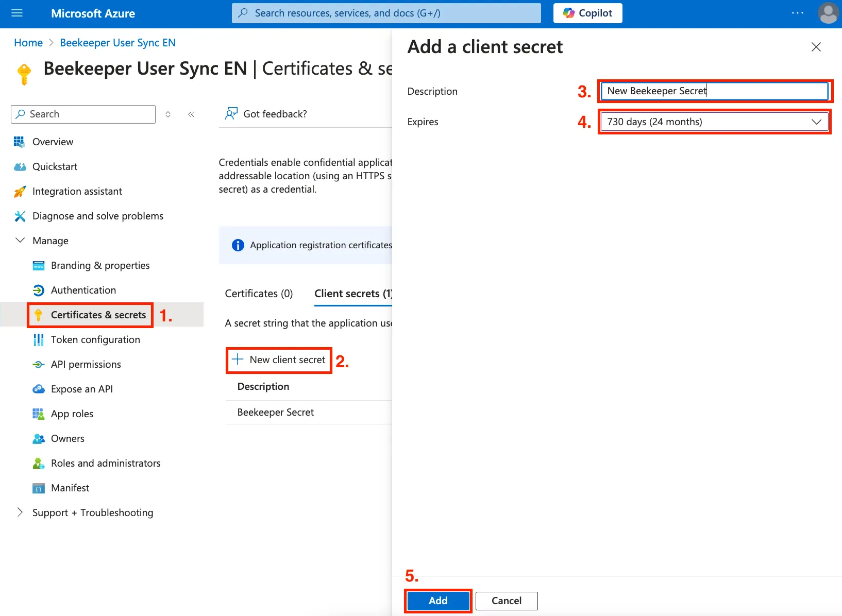Viewport: 842px width, 616px height.
Task: Click the Description text field
Action: [x=714, y=91]
